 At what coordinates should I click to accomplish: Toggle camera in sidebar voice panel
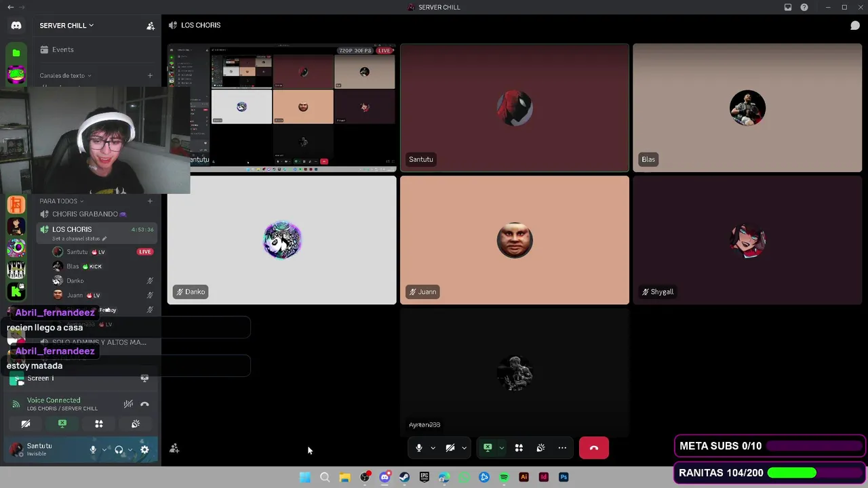26,424
